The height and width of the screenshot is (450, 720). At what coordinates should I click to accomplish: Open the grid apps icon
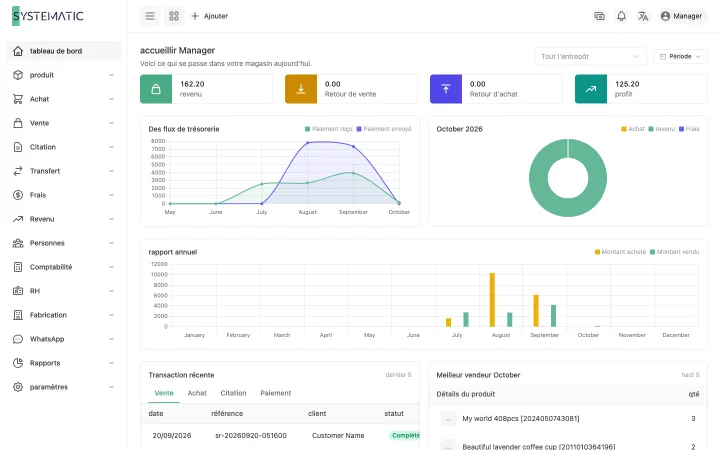[174, 16]
